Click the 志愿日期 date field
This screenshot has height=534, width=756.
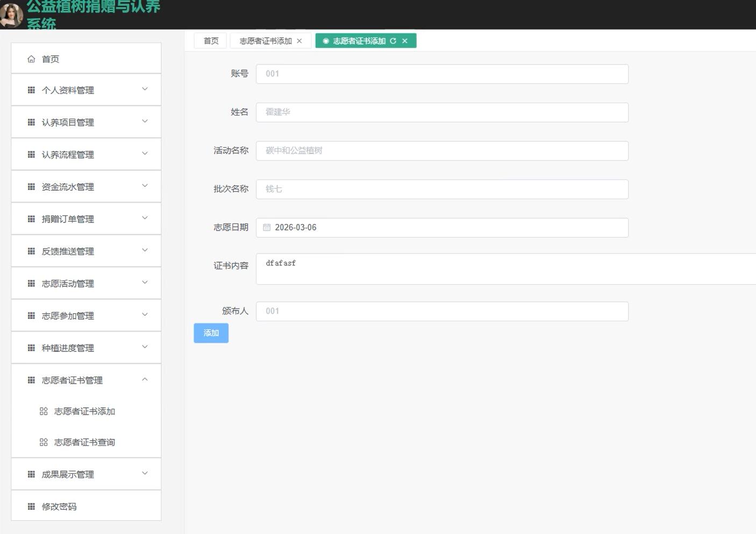click(x=442, y=228)
